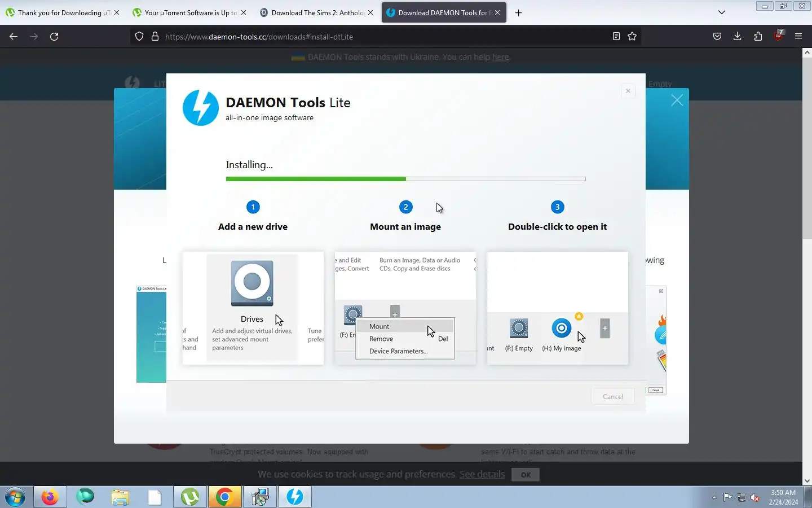Open the cookie 'See details' link

[x=482, y=474]
